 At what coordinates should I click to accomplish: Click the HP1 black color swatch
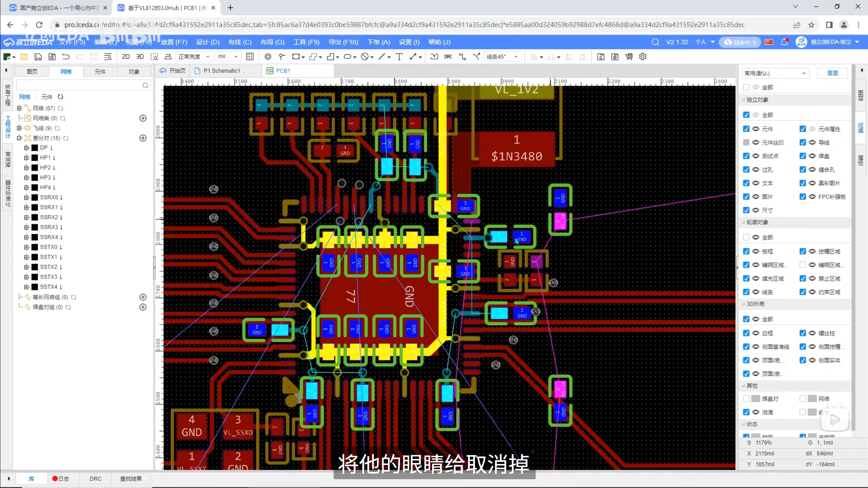click(35, 158)
